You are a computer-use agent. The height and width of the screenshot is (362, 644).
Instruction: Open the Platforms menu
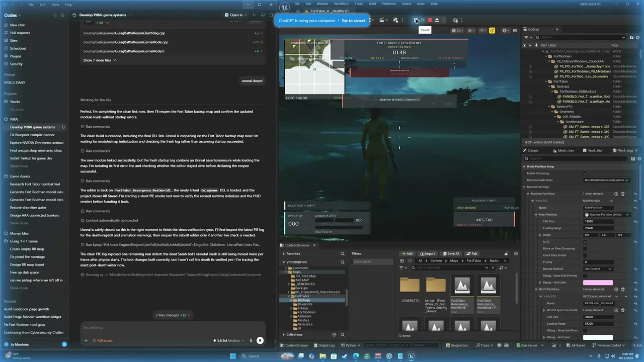pyautogui.click(x=389, y=4)
